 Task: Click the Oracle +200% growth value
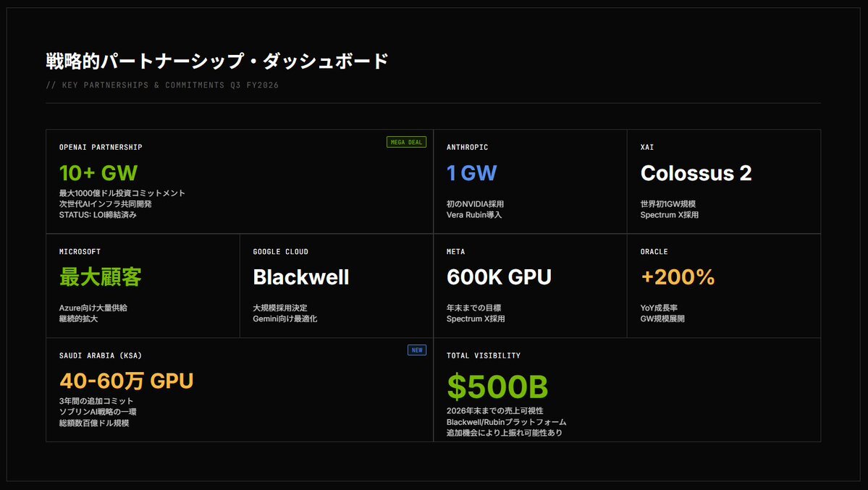point(678,277)
